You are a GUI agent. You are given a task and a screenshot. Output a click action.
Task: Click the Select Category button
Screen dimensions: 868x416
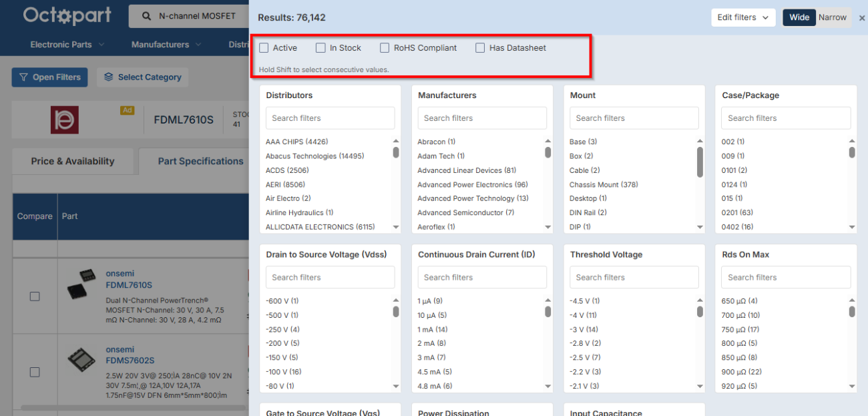143,77
